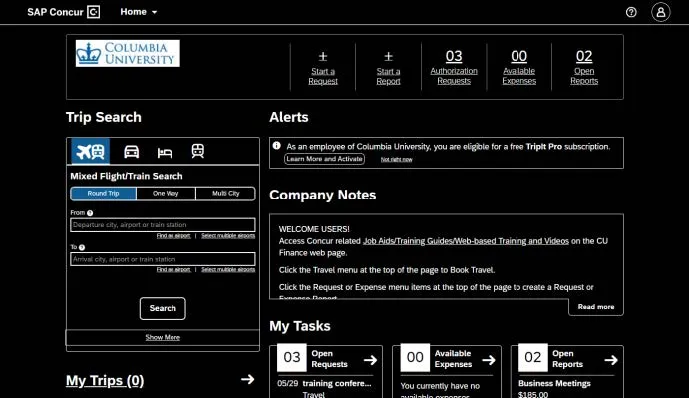Open 02 Open Reports quick link

click(584, 67)
